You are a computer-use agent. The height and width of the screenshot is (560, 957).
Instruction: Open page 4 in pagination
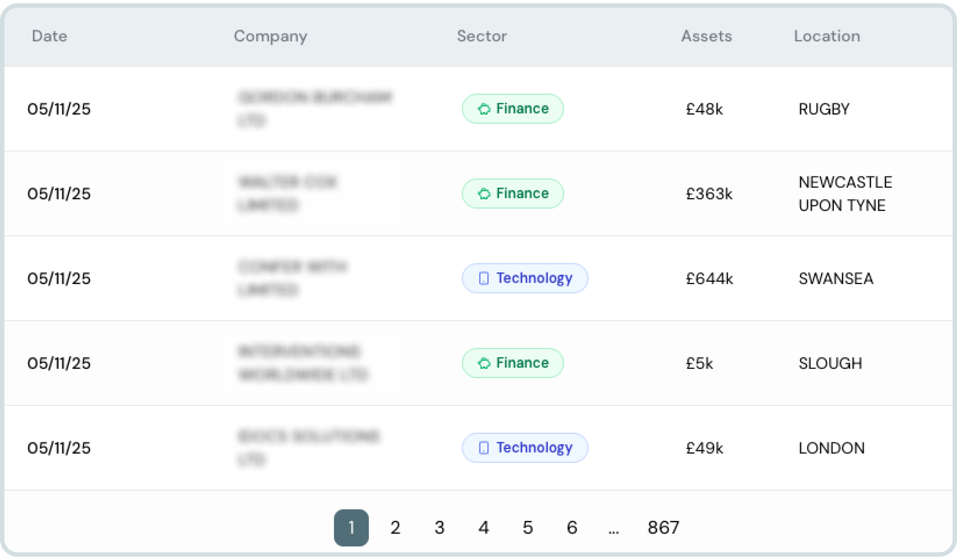483,527
